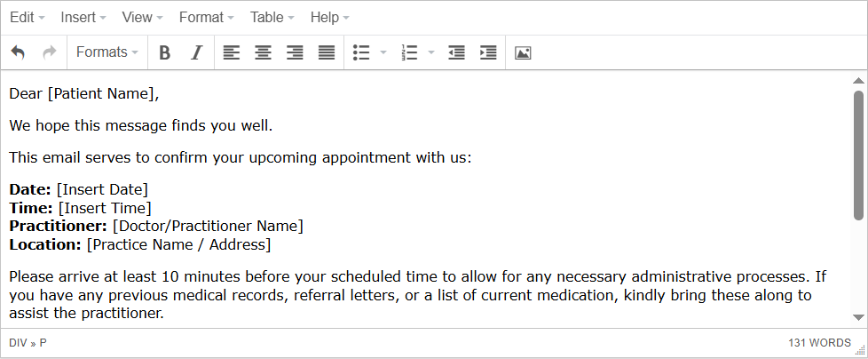
Task: Toggle bullet list formatting
Action: (x=361, y=52)
